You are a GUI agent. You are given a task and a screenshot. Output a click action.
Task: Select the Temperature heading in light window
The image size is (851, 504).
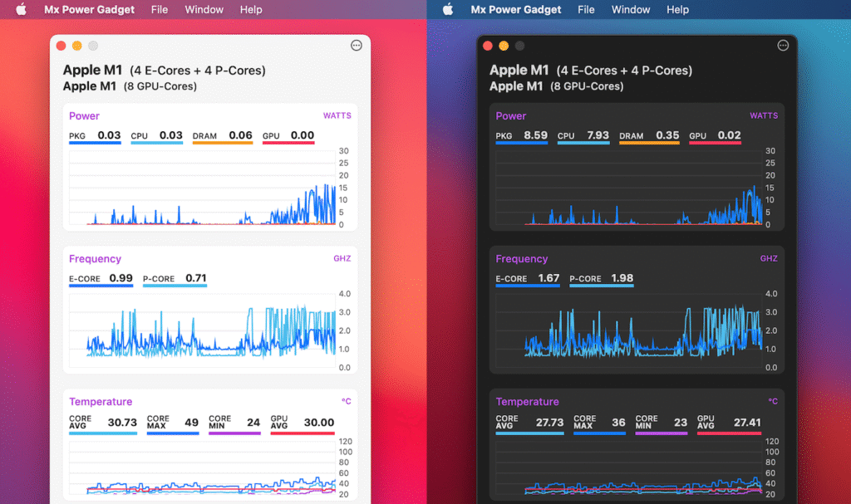tap(100, 402)
